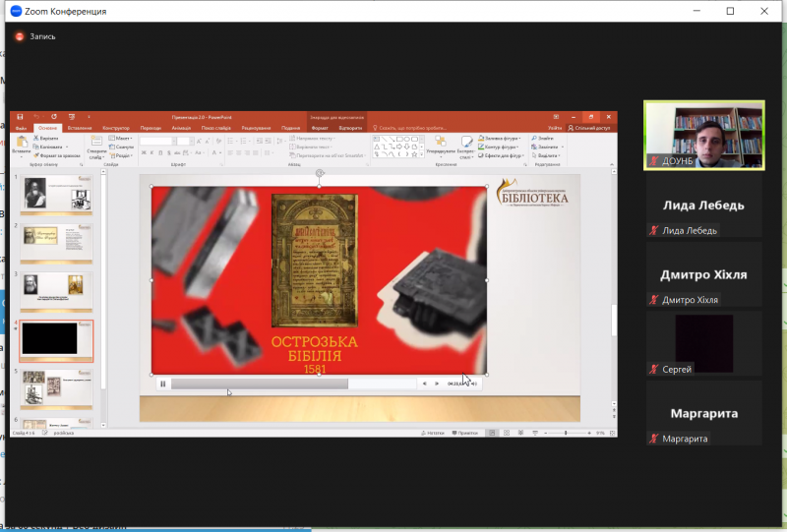
Task: Open the Рецензування tab
Action: click(x=256, y=128)
